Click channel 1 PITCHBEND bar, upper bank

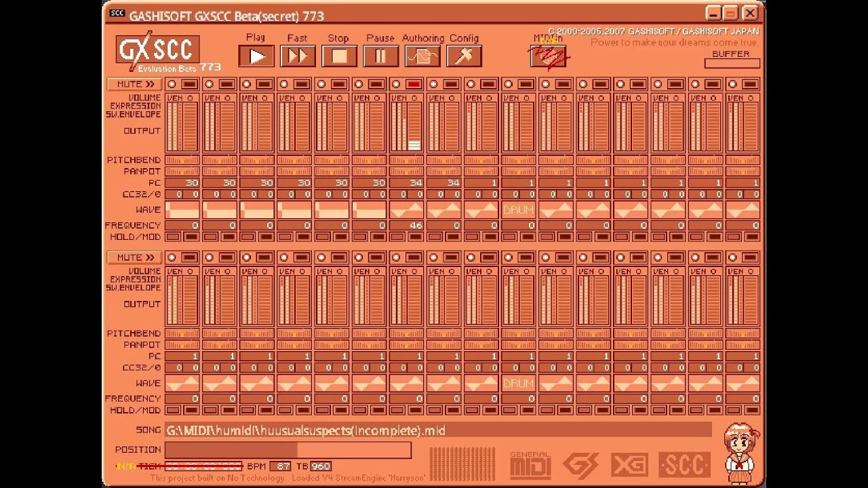(182, 160)
